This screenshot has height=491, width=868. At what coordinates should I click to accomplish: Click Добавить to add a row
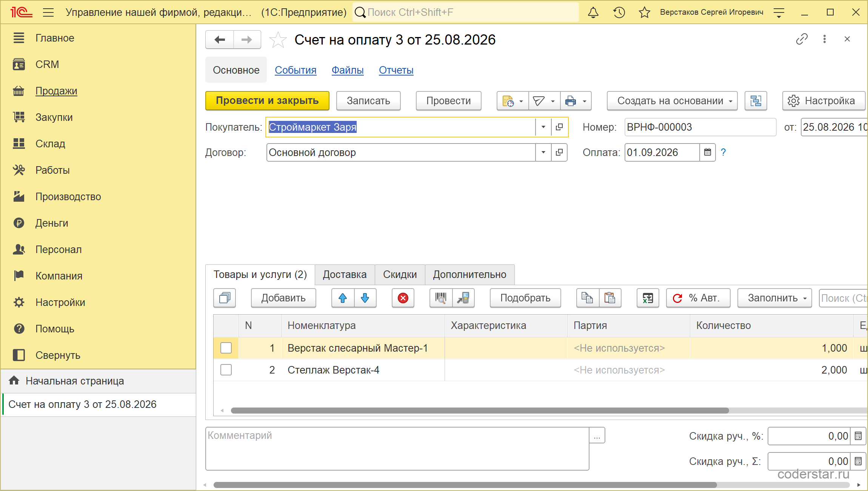[283, 298]
